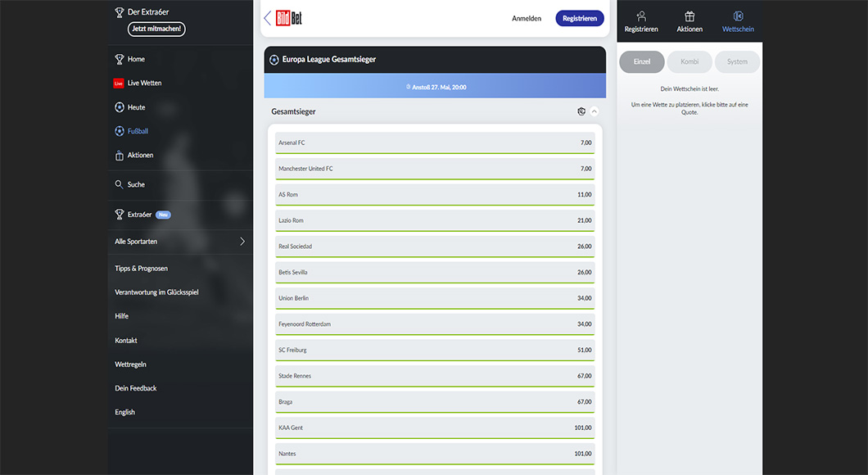Collapse the Gesamtsieger market section
The width and height of the screenshot is (868, 475).
point(594,111)
